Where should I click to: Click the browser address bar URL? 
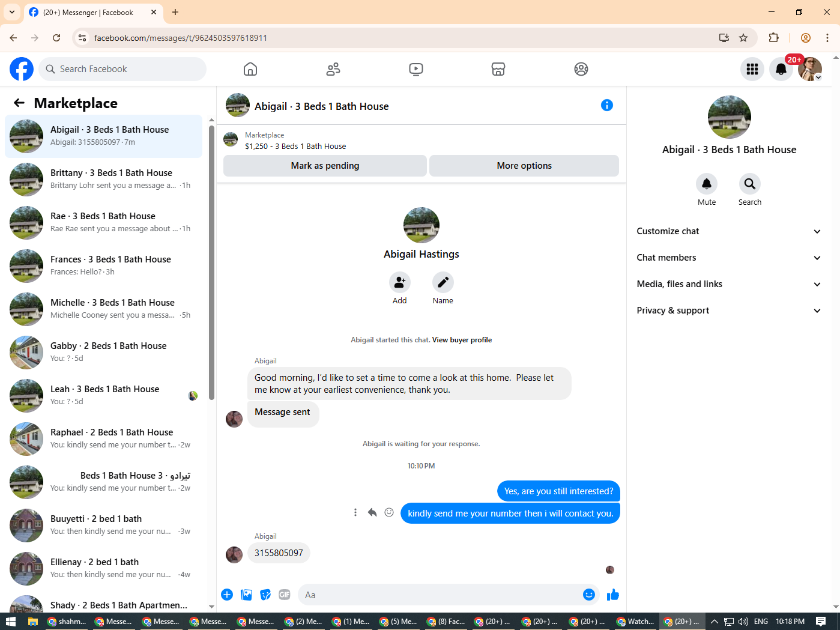[180, 38]
